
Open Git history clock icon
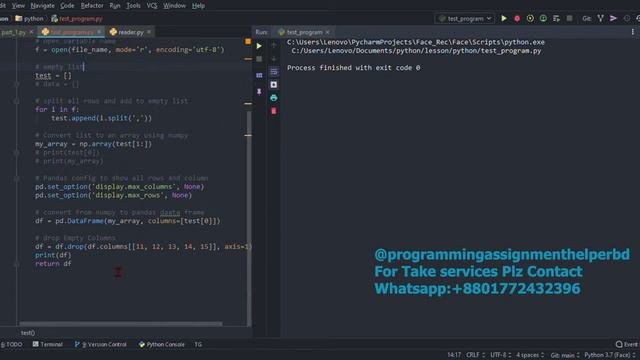(x=627, y=18)
